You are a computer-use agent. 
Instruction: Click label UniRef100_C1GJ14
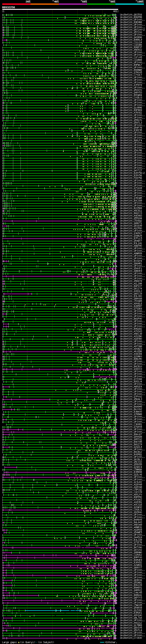(131, 42)
